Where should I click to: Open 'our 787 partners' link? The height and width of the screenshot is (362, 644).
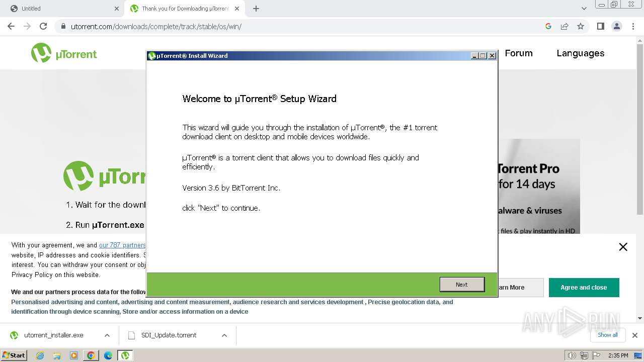pyautogui.click(x=122, y=245)
